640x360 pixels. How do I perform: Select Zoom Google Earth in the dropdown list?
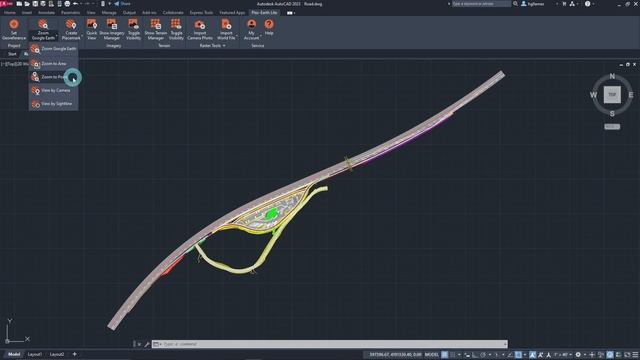[x=53, y=49]
